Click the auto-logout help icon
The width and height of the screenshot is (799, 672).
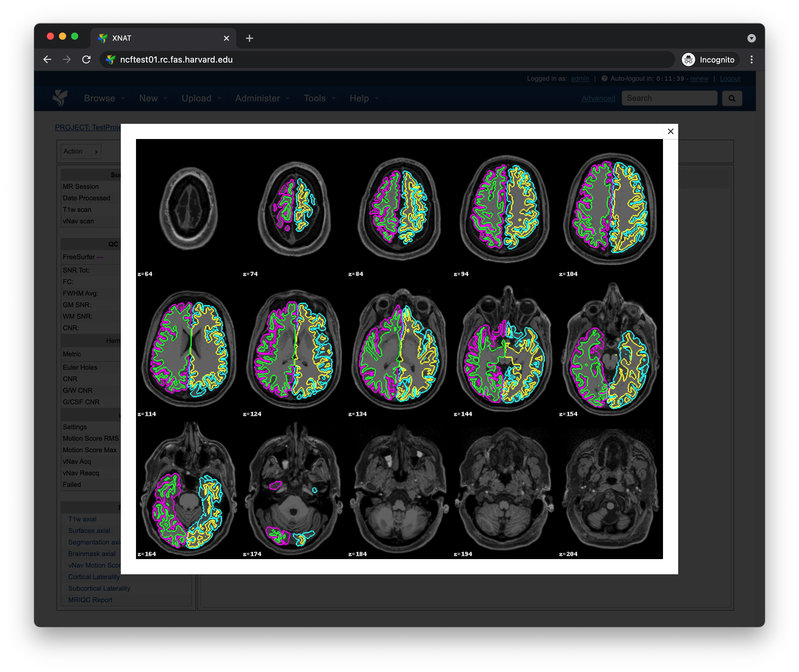tap(604, 79)
